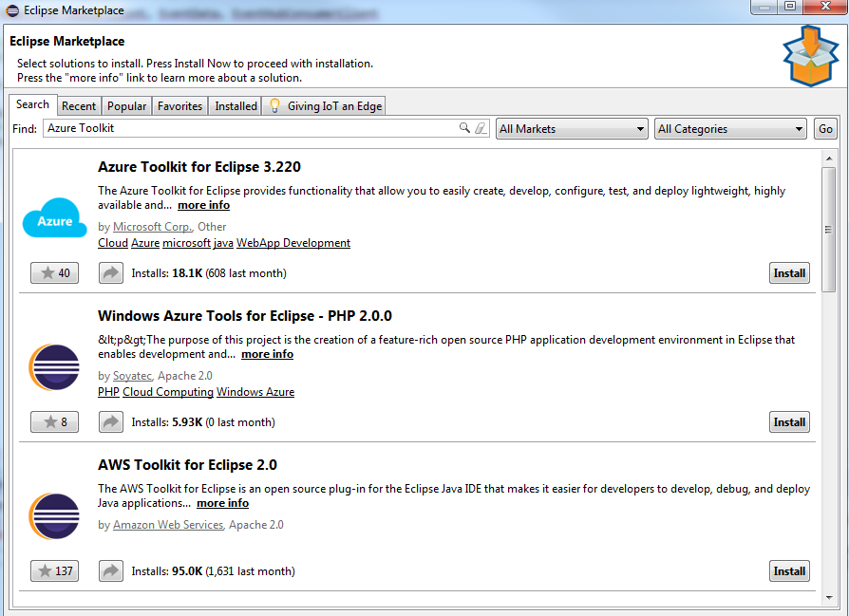This screenshot has width=849, height=616.
Task: Click the WebApp Development tag link
Action: (x=292, y=243)
